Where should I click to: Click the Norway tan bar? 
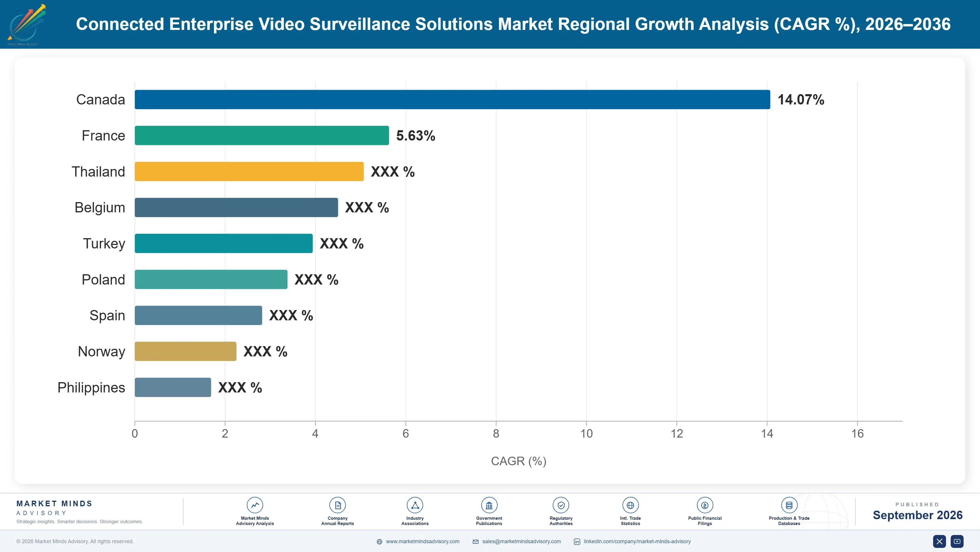click(x=186, y=351)
